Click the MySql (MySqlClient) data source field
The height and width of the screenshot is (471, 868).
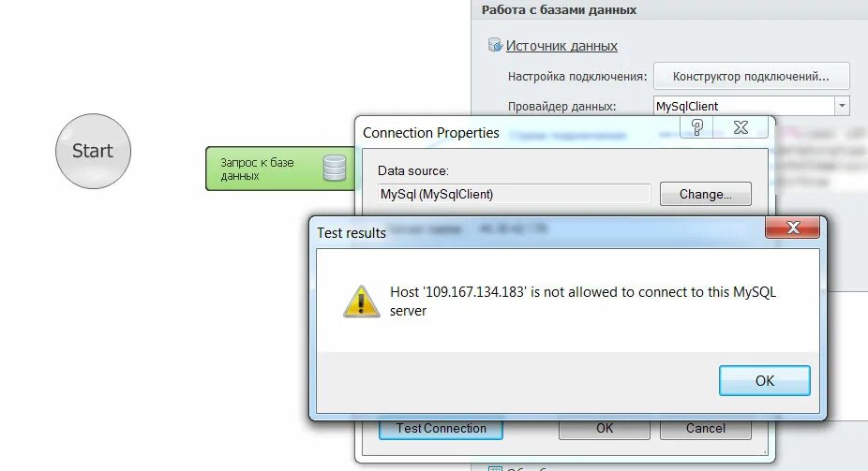click(514, 194)
